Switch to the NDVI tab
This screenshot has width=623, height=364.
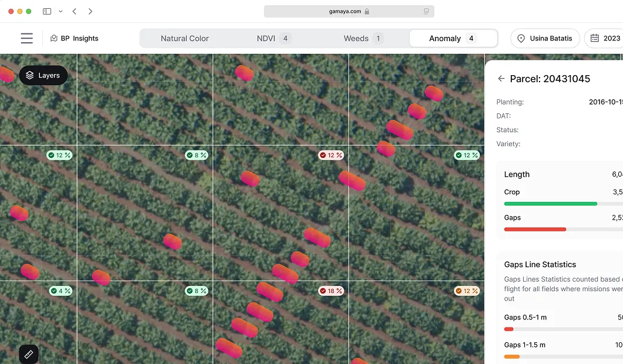pos(264,38)
